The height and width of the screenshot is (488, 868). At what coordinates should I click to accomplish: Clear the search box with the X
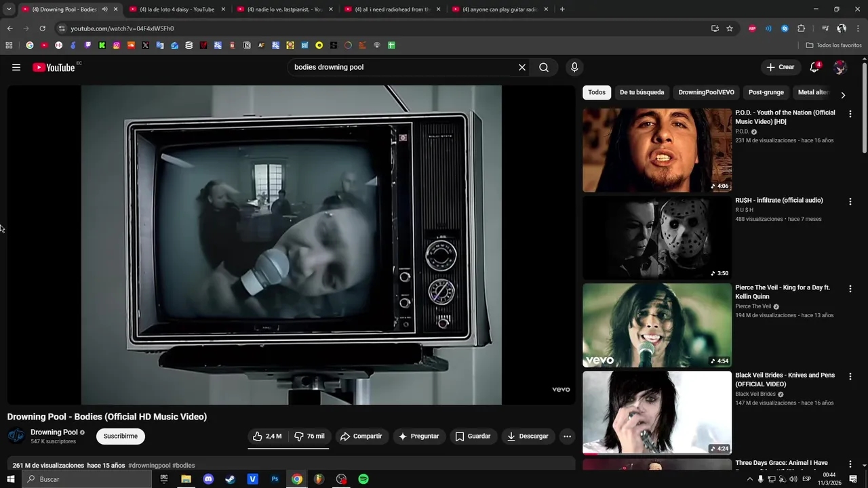[522, 67]
